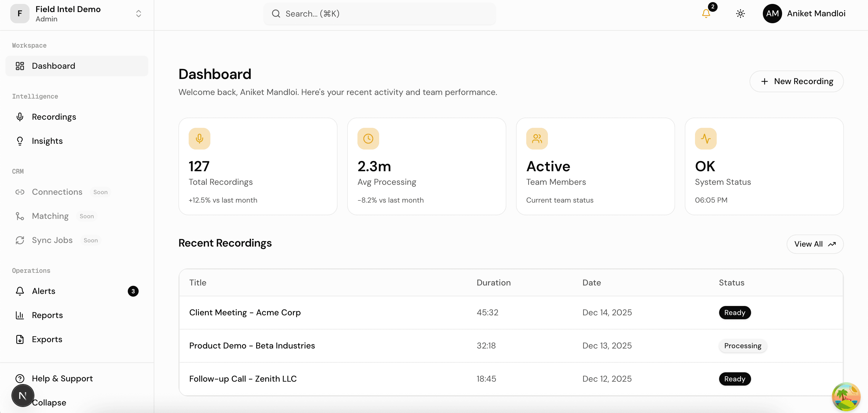
Task: Open the Next.js dev tools N badge
Action: point(23,396)
